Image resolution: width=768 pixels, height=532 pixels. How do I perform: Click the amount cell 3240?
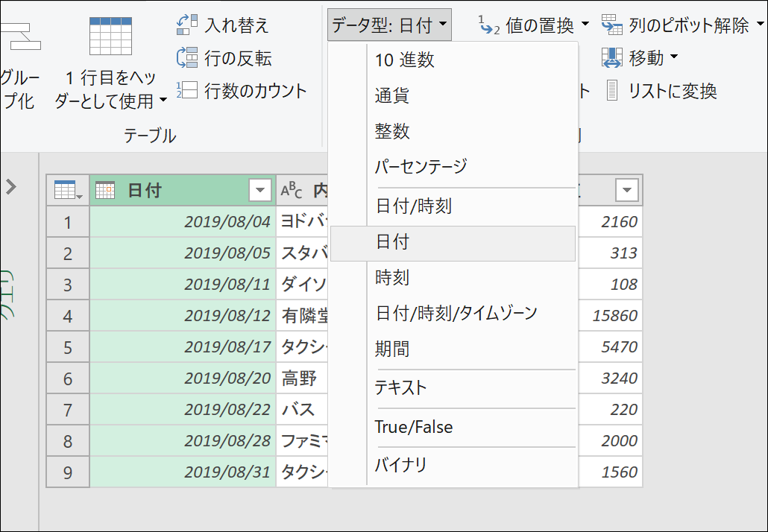click(610, 379)
